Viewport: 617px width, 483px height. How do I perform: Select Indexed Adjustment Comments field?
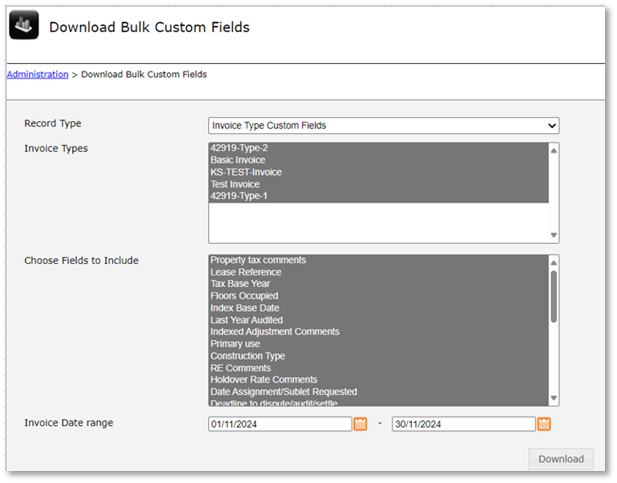379,332
